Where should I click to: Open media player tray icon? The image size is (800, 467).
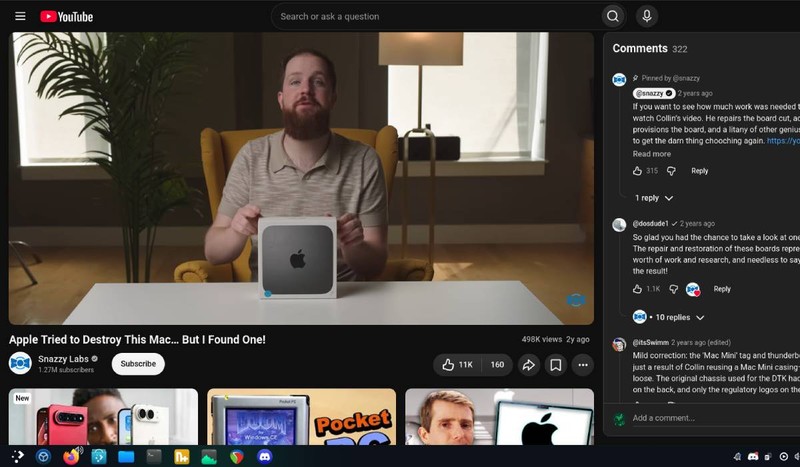click(783, 457)
